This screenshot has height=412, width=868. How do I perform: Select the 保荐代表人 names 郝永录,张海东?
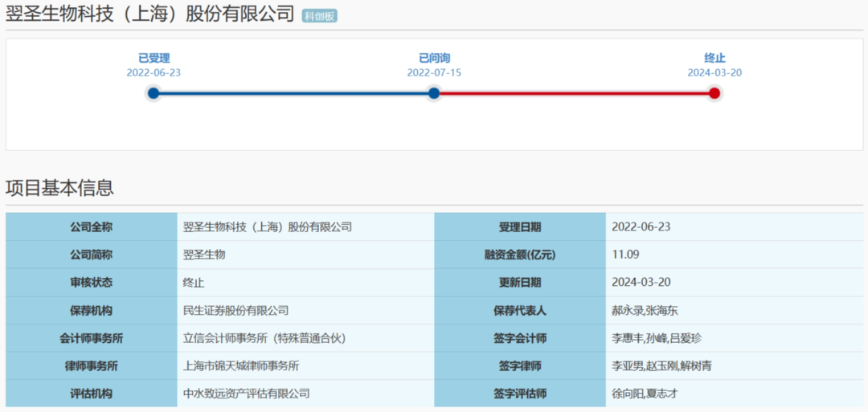[x=645, y=310]
